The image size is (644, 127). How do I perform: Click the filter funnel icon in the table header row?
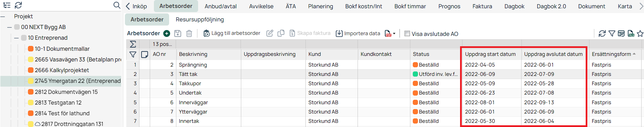[x=133, y=54]
